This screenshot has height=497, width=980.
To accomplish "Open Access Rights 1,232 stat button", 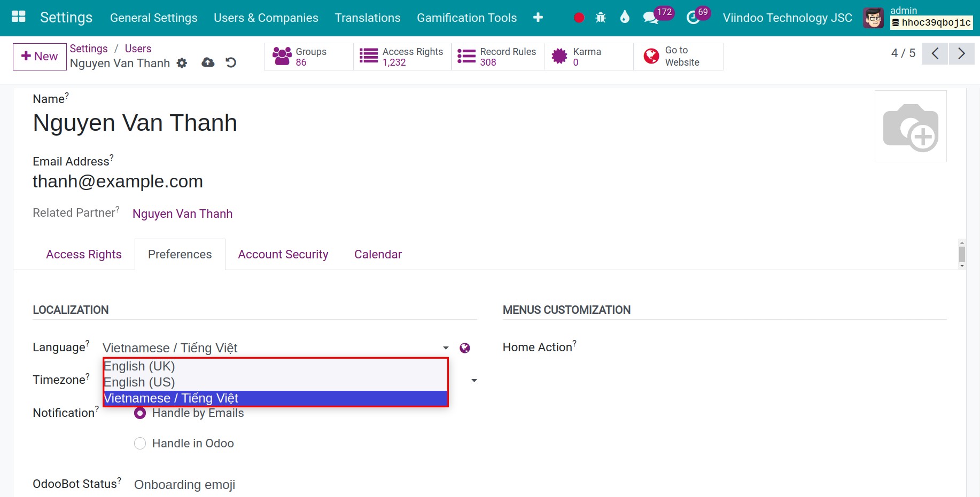I will pyautogui.click(x=402, y=57).
